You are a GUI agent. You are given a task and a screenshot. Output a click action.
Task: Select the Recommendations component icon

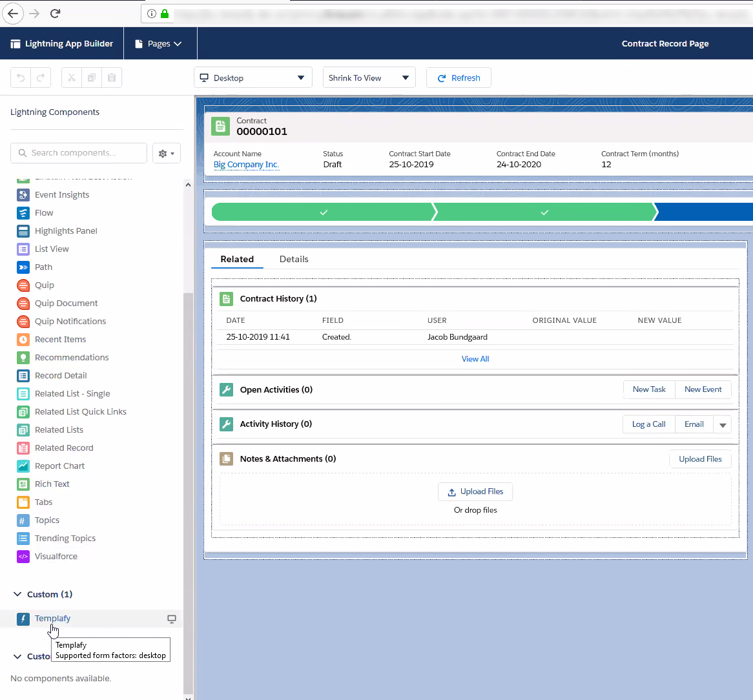point(23,358)
